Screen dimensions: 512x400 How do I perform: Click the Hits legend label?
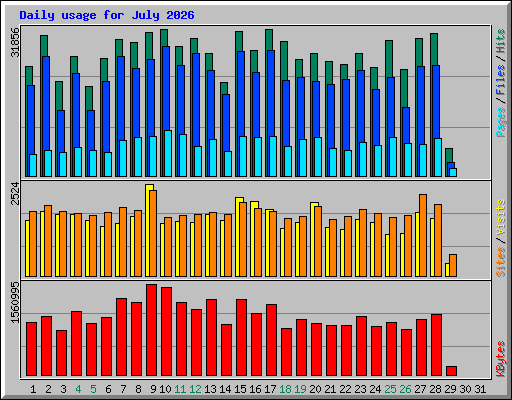point(501,41)
